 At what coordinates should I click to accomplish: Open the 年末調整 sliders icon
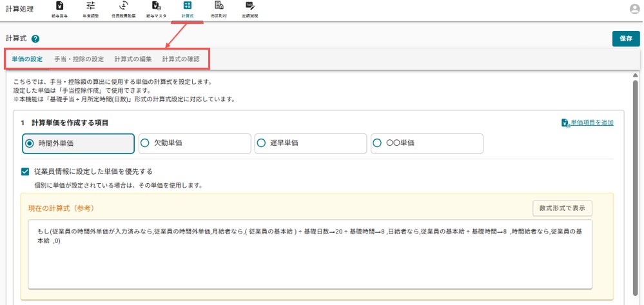(x=91, y=6)
